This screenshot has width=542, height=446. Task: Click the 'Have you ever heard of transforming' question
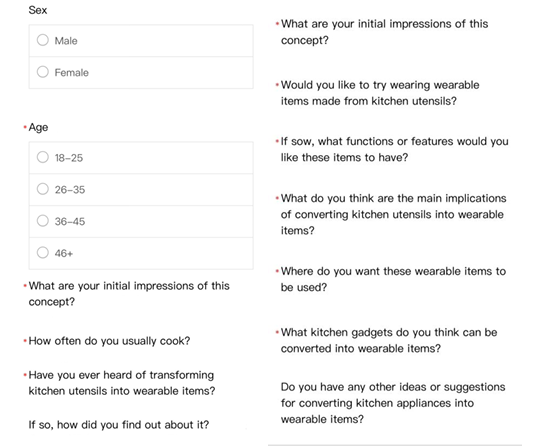coord(122,383)
